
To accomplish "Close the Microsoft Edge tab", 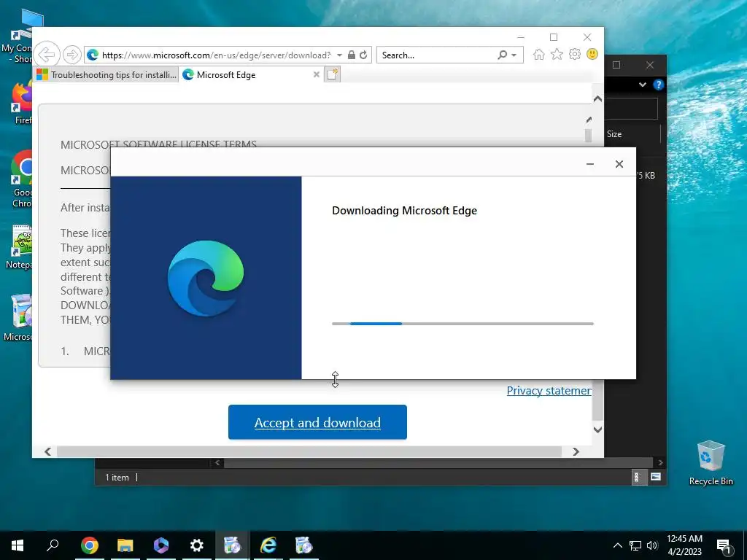I will (316, 75).
